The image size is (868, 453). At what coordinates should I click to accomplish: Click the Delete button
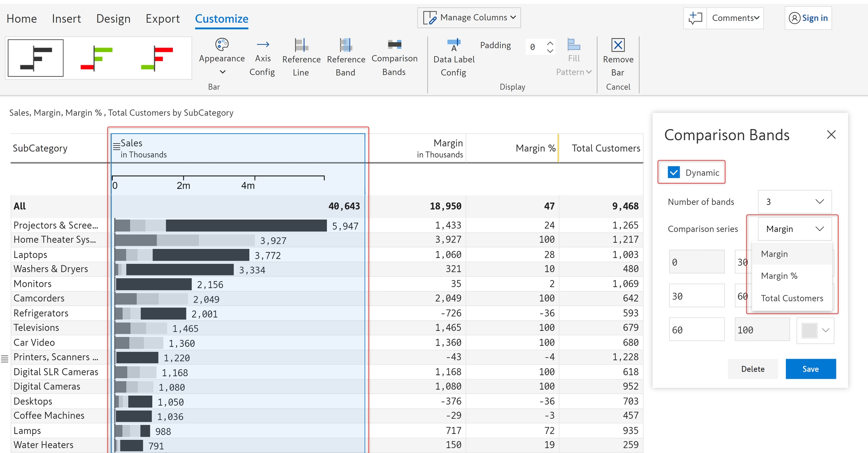(752, 369)
